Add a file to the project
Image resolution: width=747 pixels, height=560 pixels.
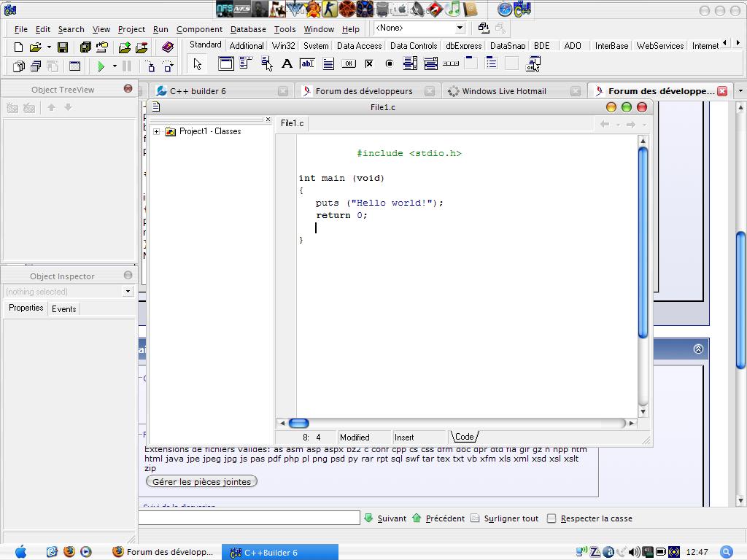pos(125,47)
